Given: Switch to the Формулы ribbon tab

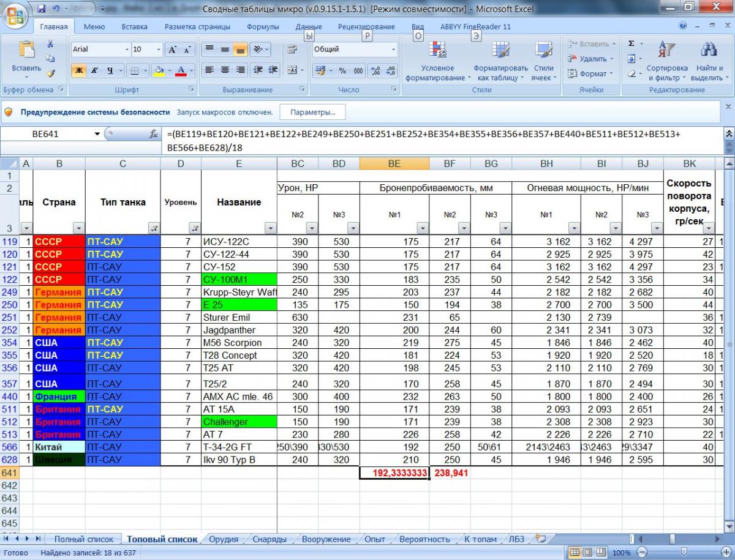Looking at the screenshot, I should coord(263,27).
